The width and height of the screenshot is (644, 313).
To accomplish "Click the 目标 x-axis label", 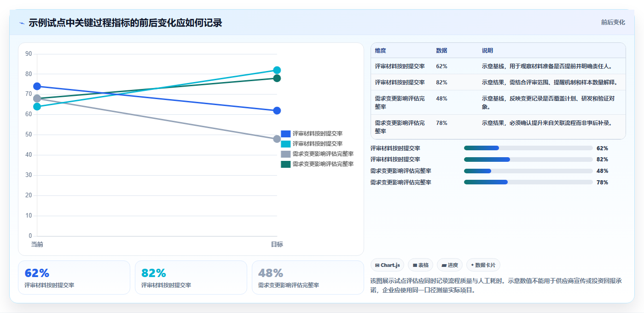I will point(277,244).
